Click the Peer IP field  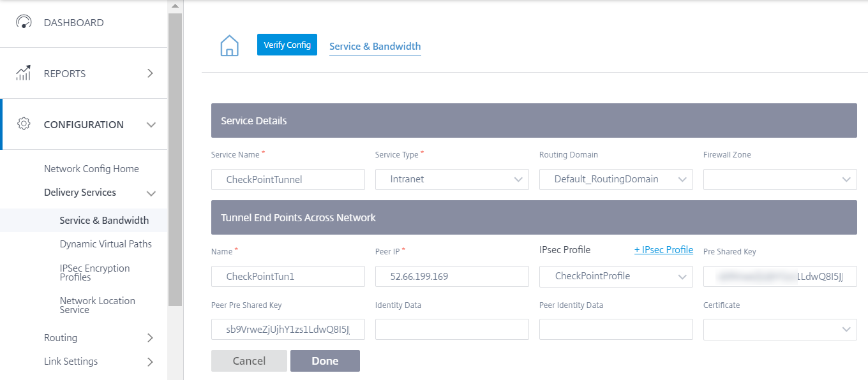point(452,276)
